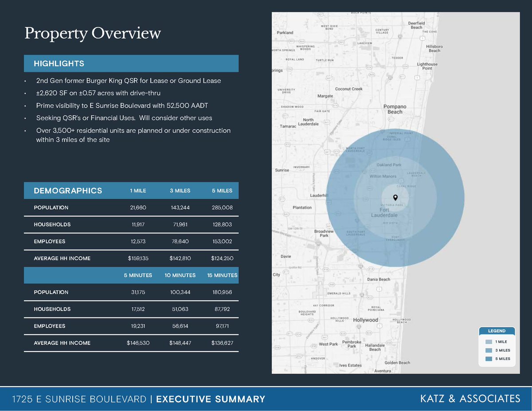
Task: Click the LEGEND header on the map
Action: click(497, 331)
